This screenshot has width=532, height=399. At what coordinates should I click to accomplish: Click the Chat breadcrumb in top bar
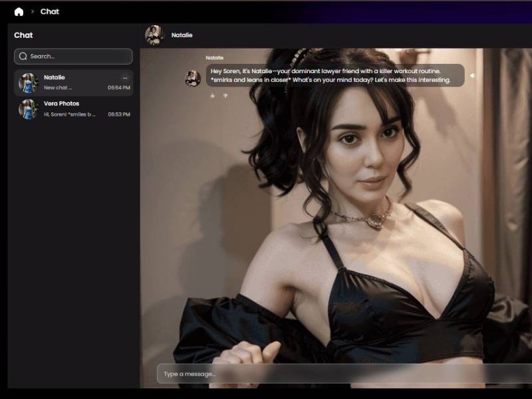click(50, 11)
